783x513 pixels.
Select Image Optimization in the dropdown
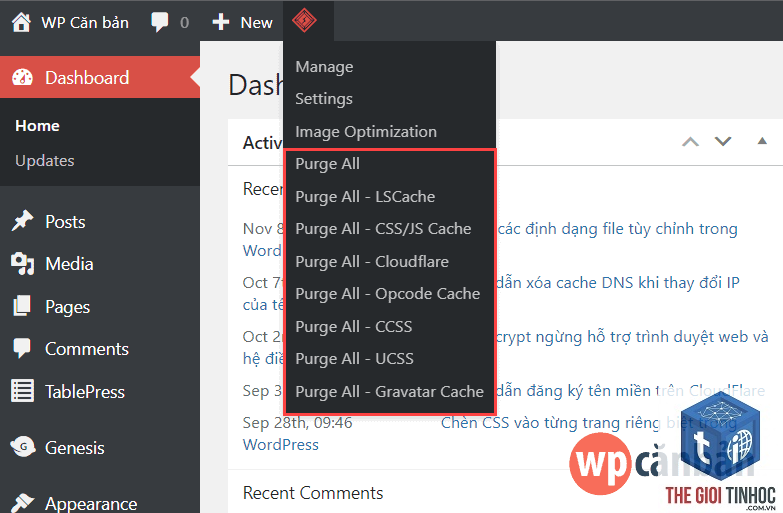pos(366,132)
